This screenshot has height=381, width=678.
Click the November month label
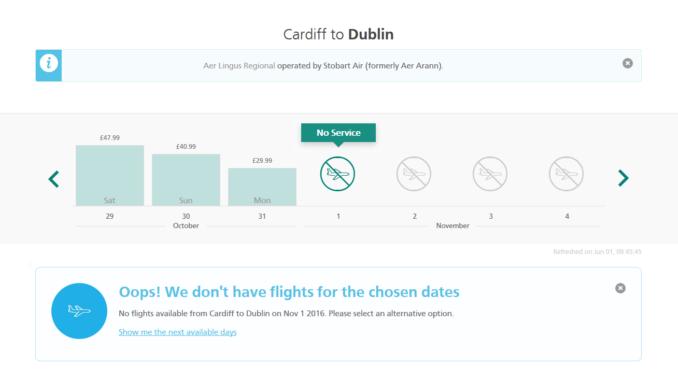pyautogui.click(x=452, y=226)
